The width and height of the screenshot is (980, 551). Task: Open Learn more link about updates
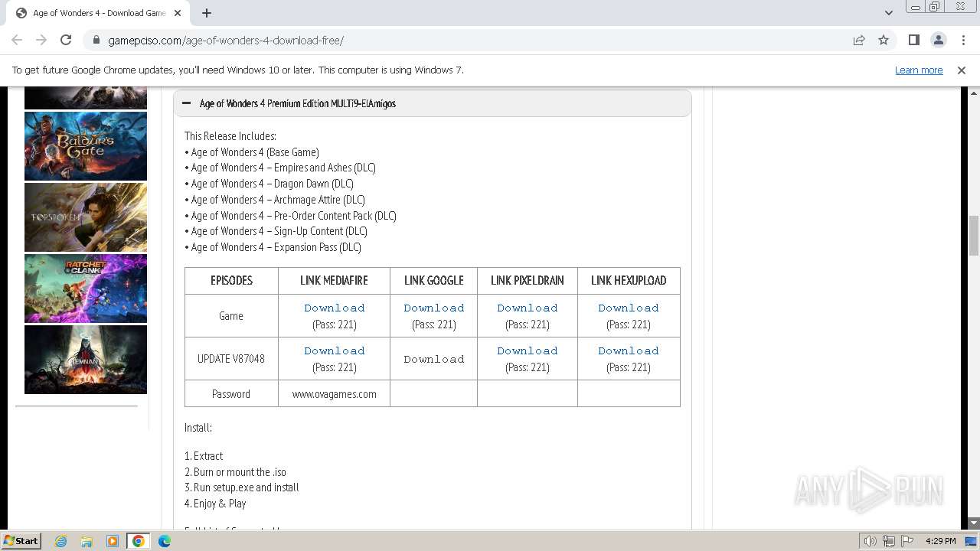coord(919,70)
